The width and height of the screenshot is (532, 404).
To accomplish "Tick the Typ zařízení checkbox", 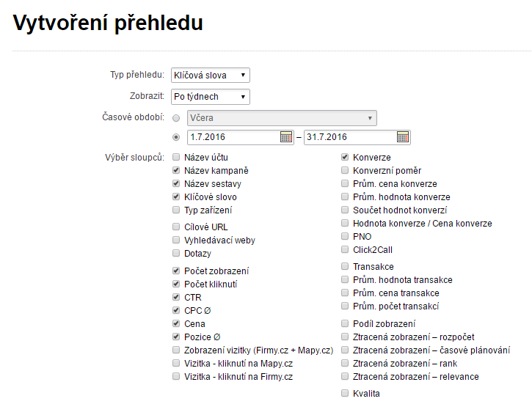I will point(176,210).
